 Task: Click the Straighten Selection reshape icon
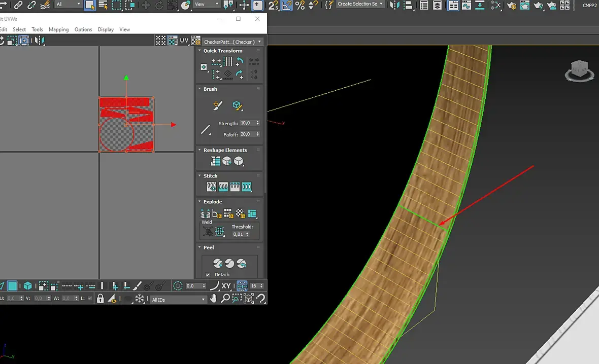coord(215,161)
